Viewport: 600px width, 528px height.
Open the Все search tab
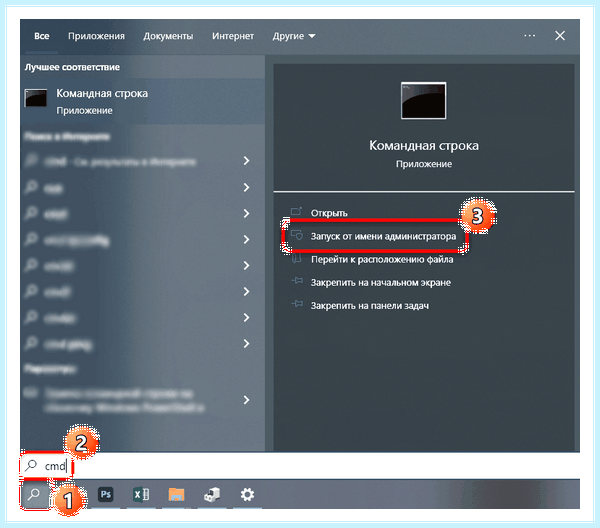coord(41,36)
